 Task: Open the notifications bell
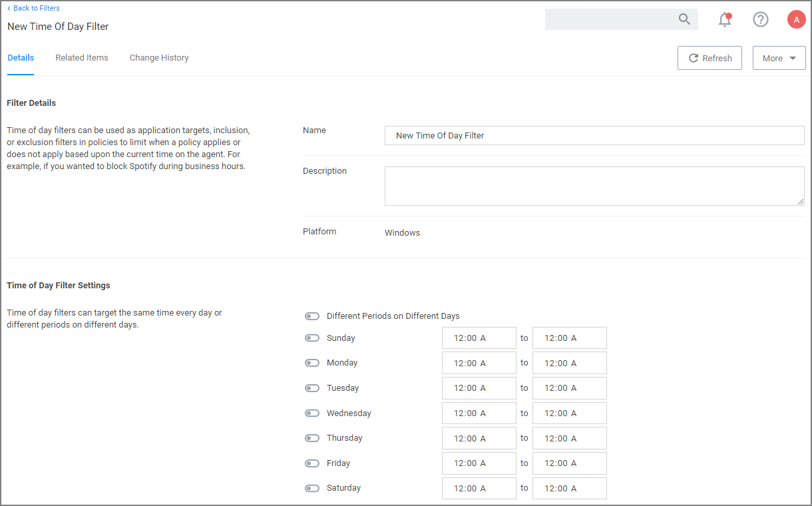click(x=725, y=20)
